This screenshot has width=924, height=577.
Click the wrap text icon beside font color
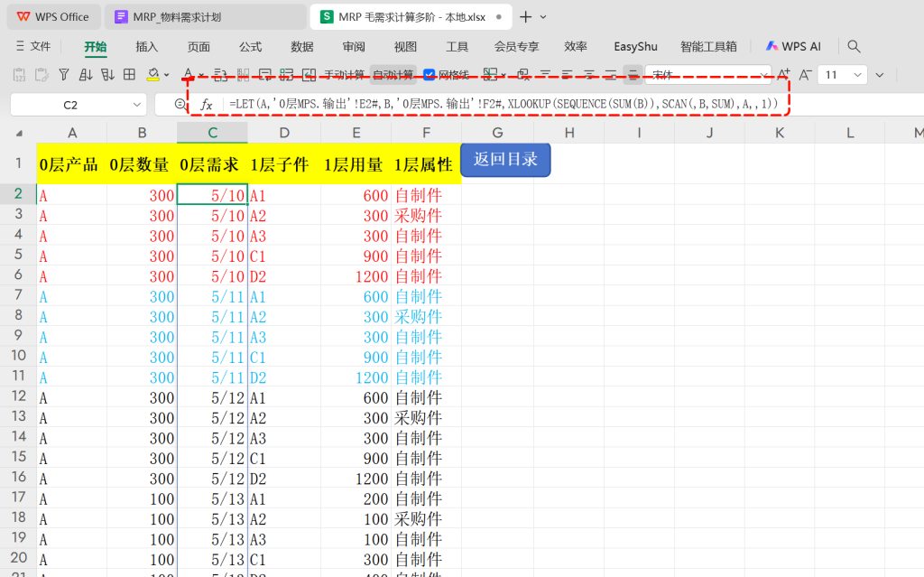click(220, 75)
